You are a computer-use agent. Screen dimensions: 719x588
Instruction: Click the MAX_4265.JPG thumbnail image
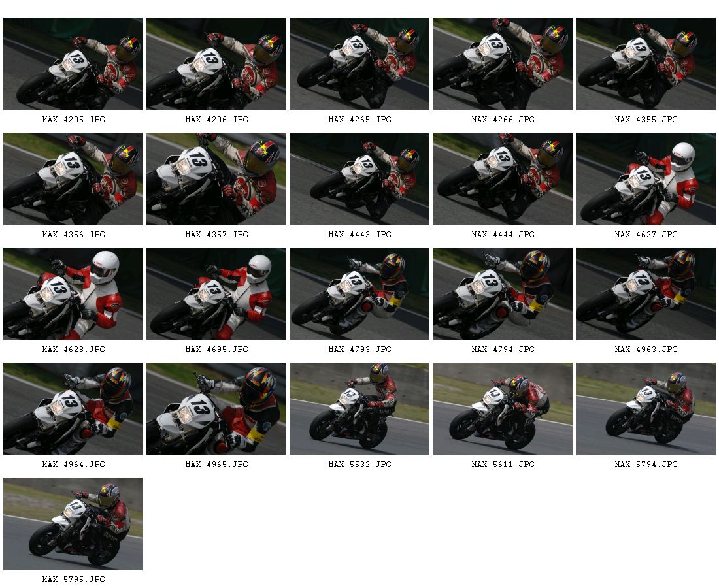359,64
